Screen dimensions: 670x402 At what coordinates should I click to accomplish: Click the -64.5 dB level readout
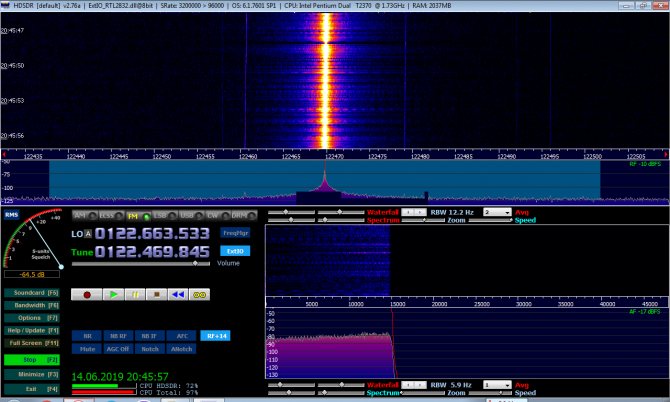coord(32,274)
